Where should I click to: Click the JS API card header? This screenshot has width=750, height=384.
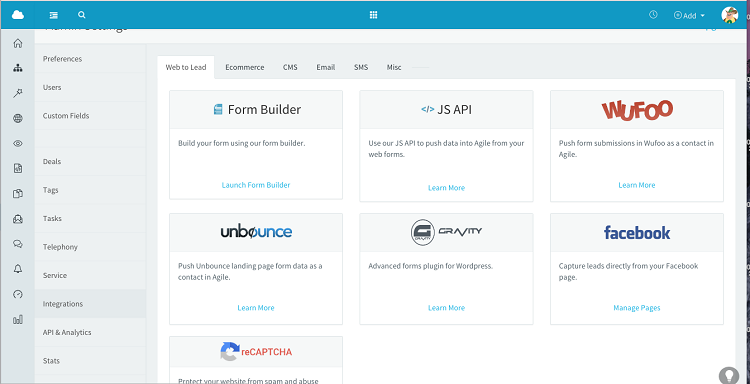[x=446, y=110]
